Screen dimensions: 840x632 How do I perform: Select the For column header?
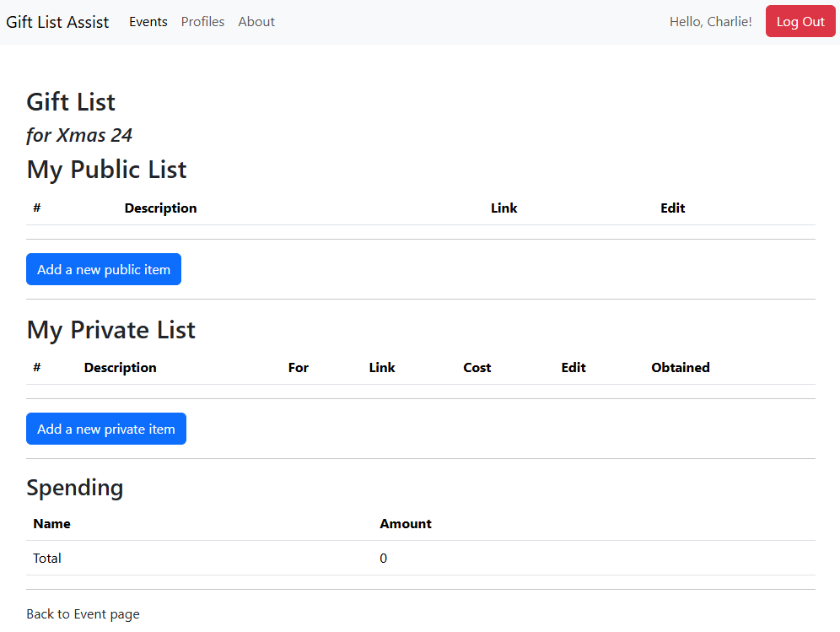298,368
